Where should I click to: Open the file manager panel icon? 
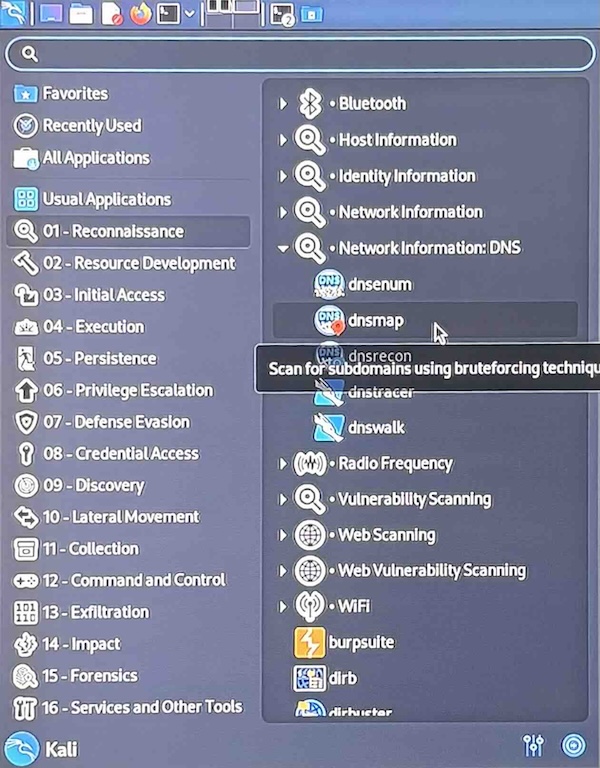click(82, 14)
